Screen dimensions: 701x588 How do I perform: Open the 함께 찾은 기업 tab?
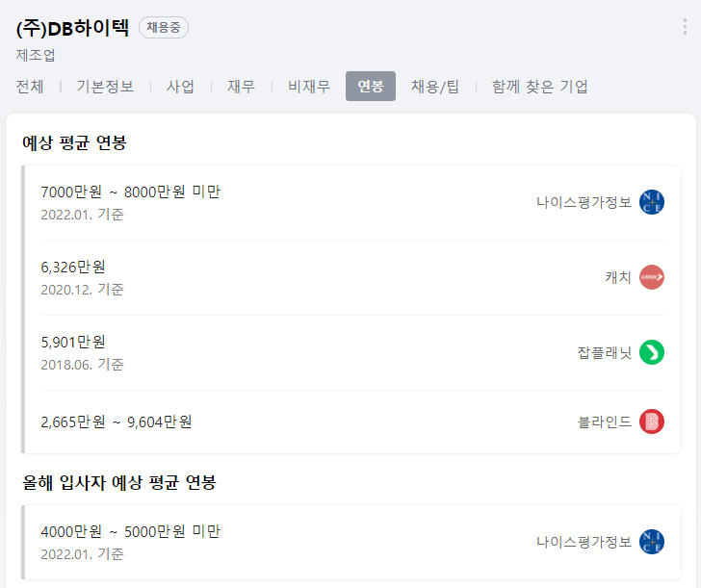[539, 87]
